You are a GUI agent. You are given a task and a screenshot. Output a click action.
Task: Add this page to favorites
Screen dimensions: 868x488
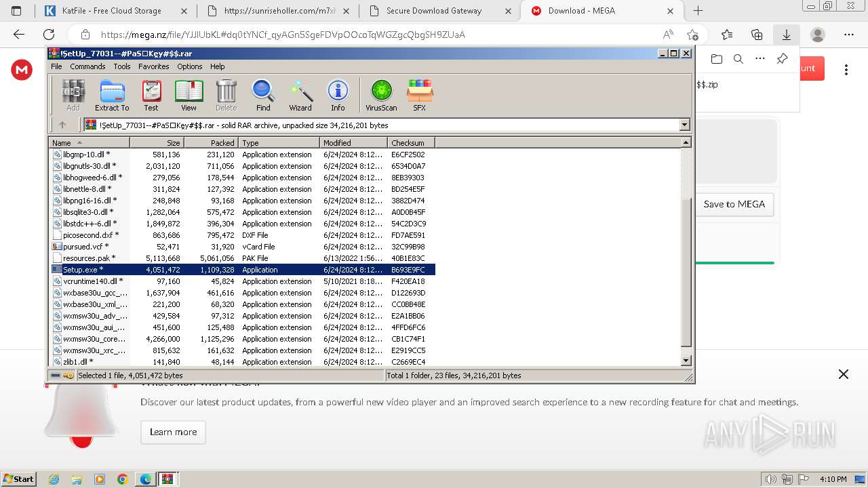(692, 35)
